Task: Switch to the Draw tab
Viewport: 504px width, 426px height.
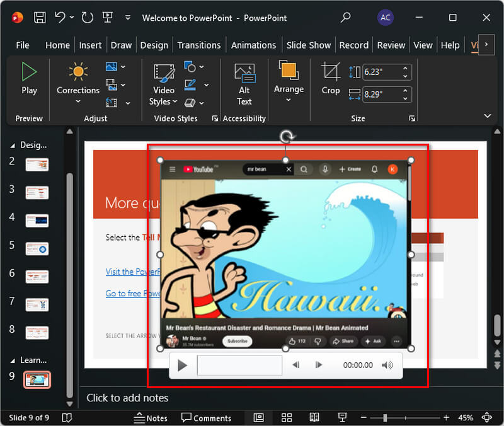Action: coord(121,45)
